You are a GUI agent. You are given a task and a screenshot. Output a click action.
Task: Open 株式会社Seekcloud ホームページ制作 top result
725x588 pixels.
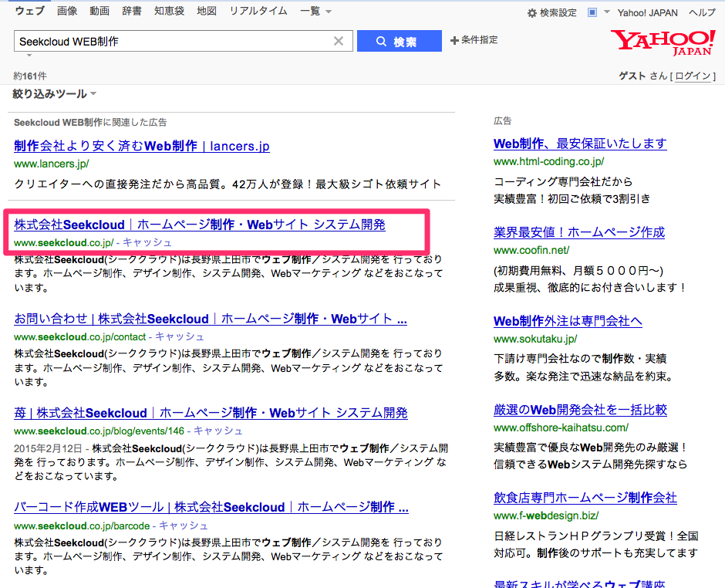coord(200,225)
